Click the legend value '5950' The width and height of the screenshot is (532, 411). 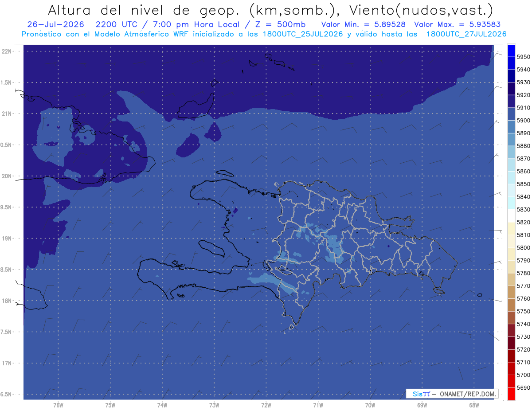523,57
